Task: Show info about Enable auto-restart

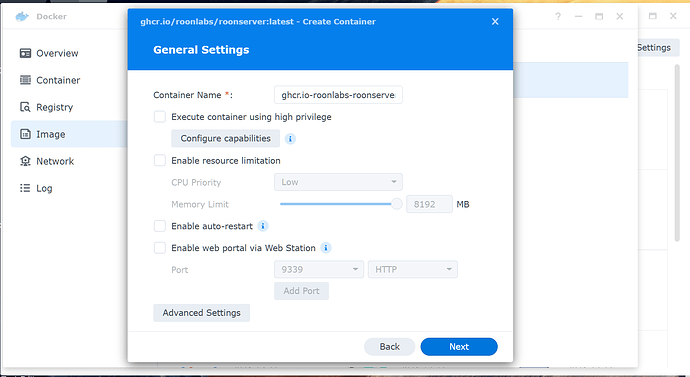Action: (x=263, y=226)
